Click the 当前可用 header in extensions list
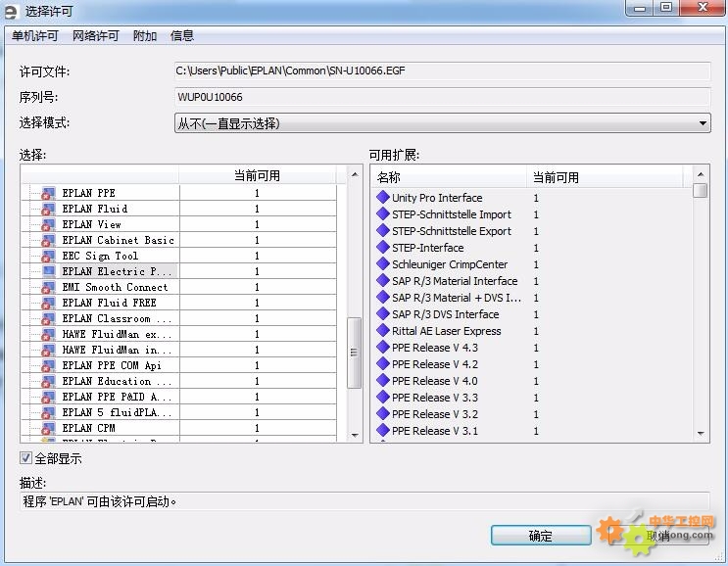The height and width of the screenshot is (566, 728). click(x=605, y=177)
